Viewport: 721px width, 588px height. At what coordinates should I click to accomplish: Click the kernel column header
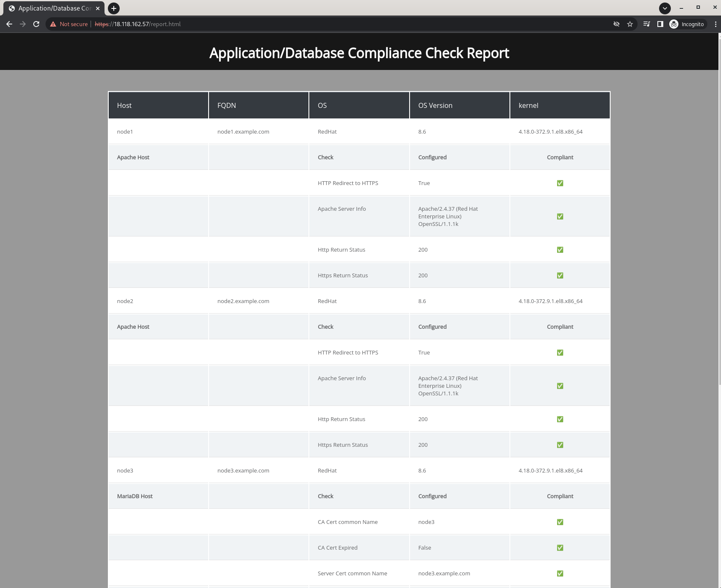pos(560,105)
